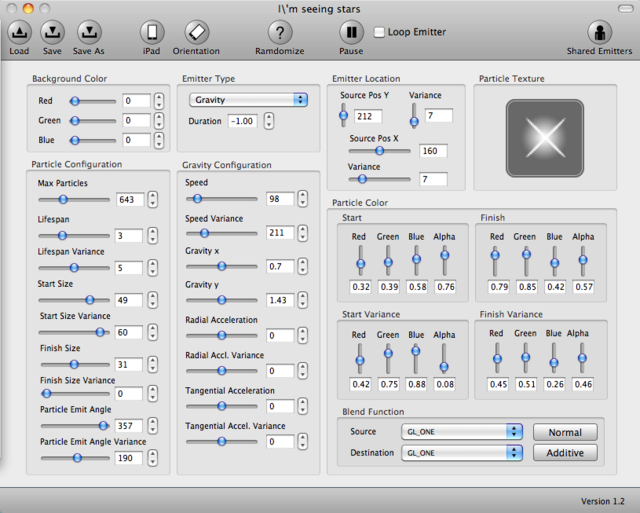640x513 pixels.
Task: Click the Duration value input field
Action: point(242,121)
